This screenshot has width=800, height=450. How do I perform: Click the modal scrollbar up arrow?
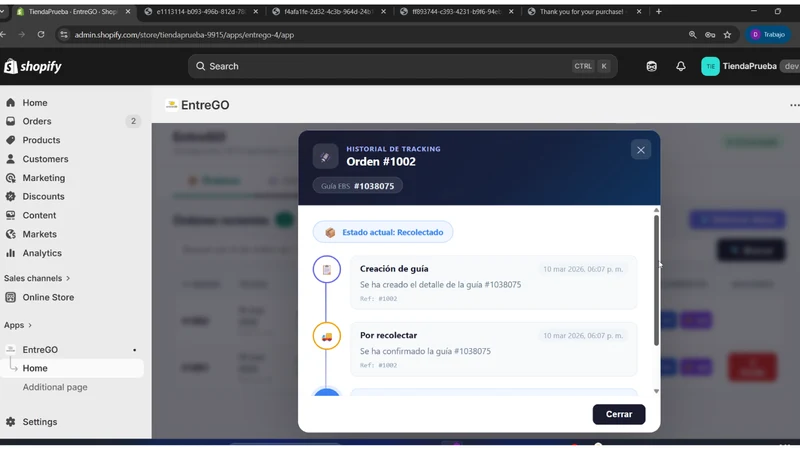point(656,210)
